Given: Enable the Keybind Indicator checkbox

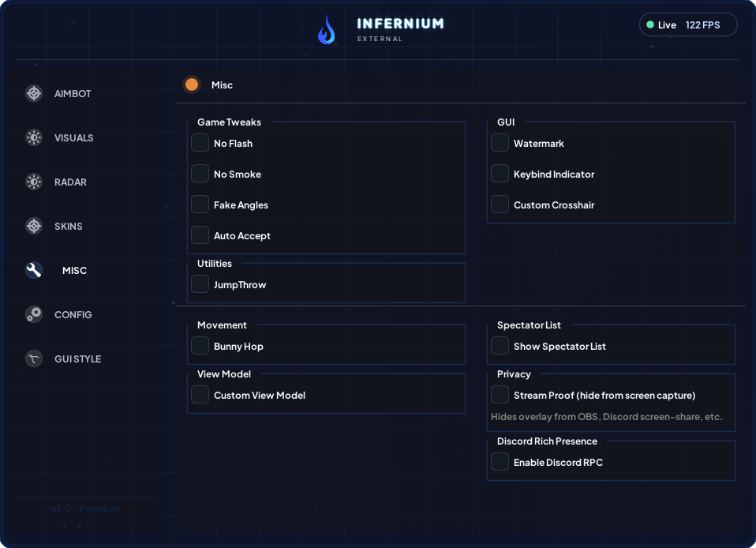Looking at the screenshot, I should click(x=500, y=174).
